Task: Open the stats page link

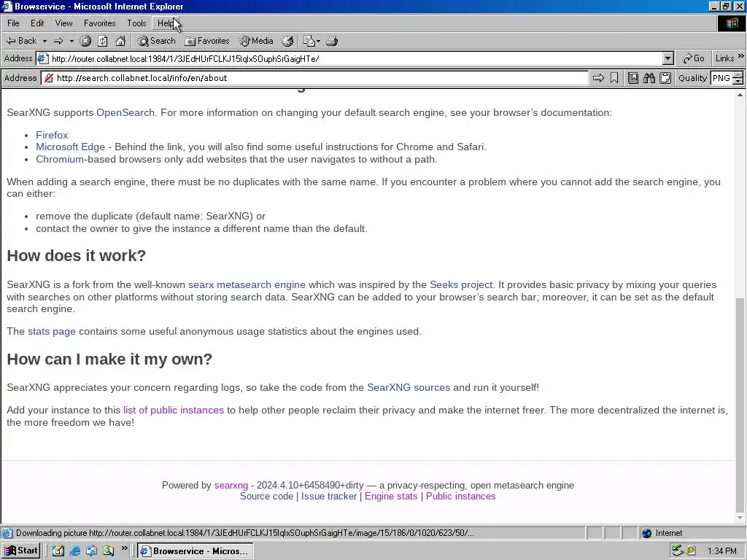Action: click(52, 332)
